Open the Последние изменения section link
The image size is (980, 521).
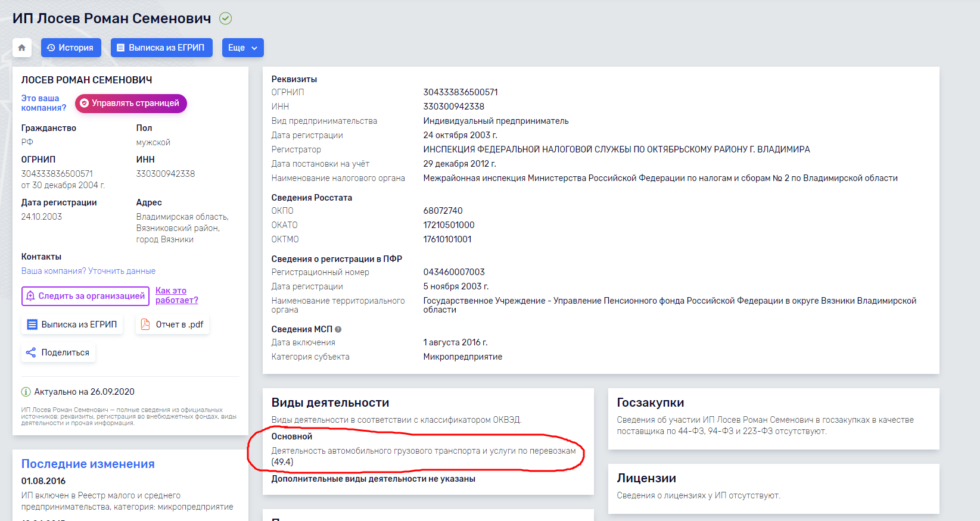pyautogui.click(x=88, y=464)
